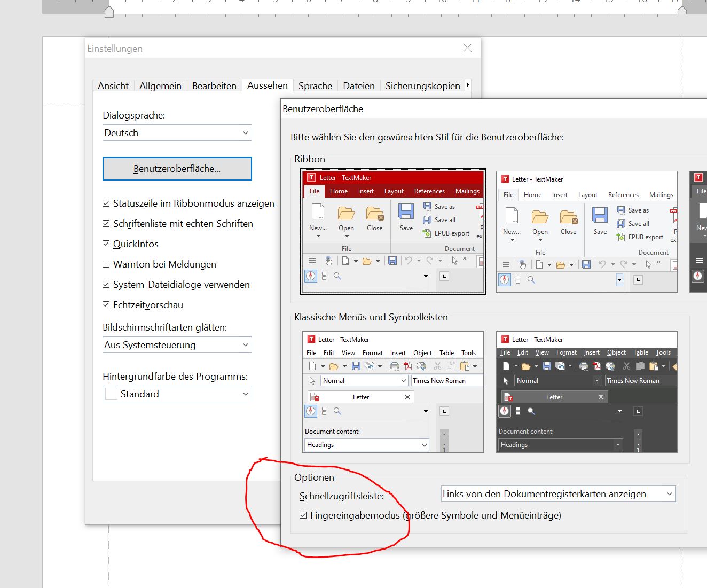The width and height of the screenshot is (707, 588).
Task: Disable the Fingereingabemodus checkbox
Action: click(x=303, y=515)
